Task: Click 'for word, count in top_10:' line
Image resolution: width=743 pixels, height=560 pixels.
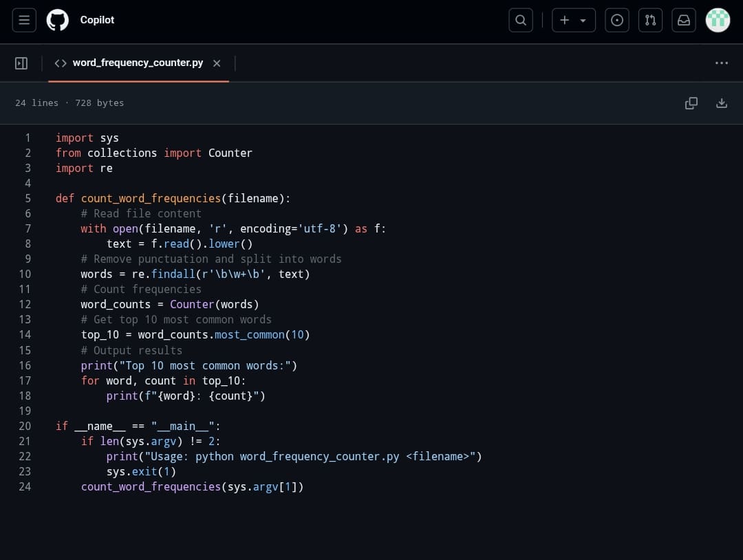Action: click(164, 381)
